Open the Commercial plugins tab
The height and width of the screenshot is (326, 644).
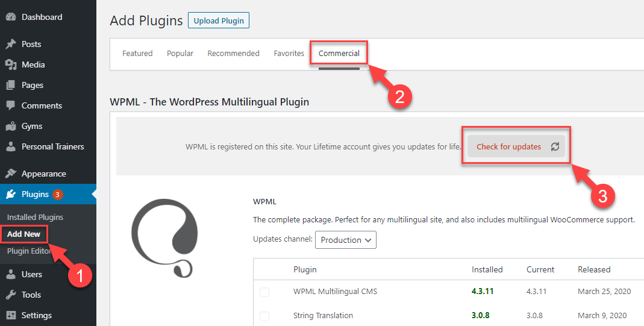(339, 54)
